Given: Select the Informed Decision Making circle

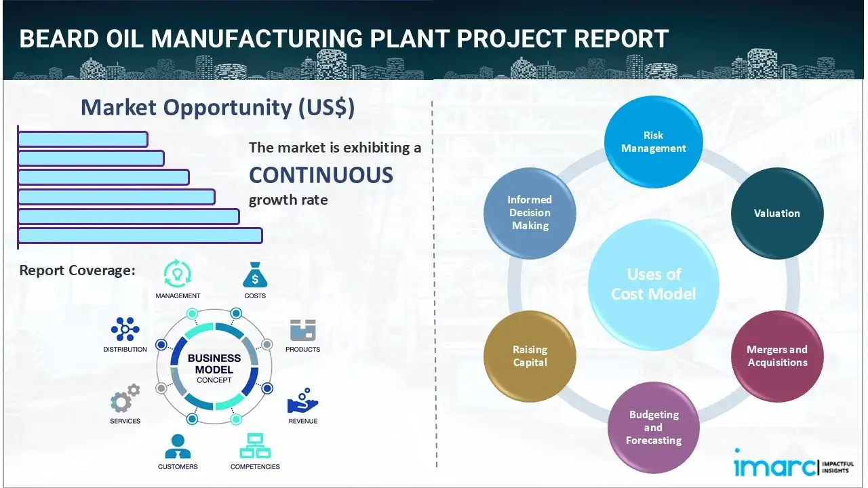Looking at the screenshot, I should (530, 213).
